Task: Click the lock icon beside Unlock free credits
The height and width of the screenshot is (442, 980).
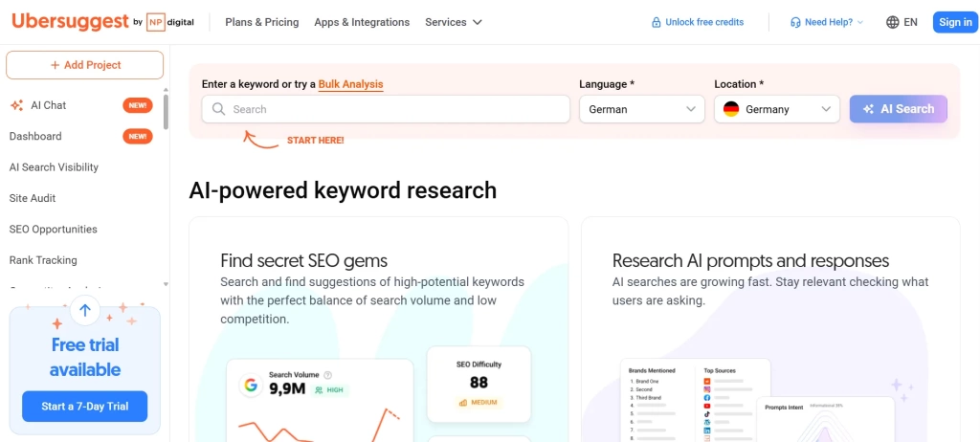Action: [x=657, y=23]
